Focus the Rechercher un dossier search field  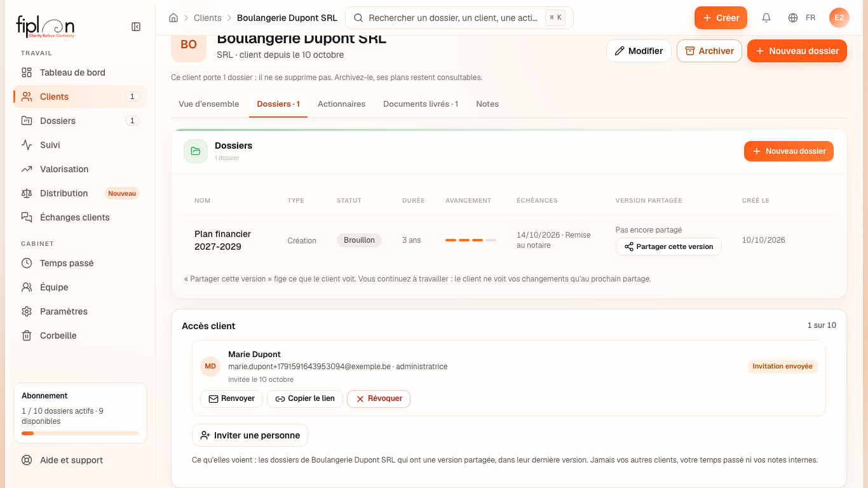click(x=459, y=18)
